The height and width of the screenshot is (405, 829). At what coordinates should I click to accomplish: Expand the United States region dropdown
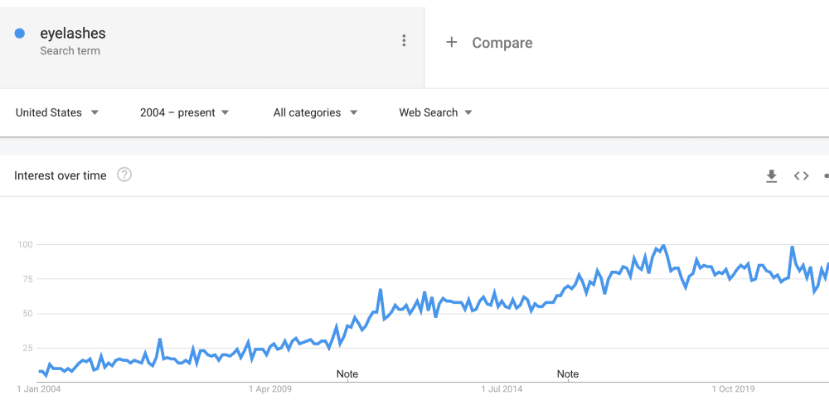coord(57,113)
